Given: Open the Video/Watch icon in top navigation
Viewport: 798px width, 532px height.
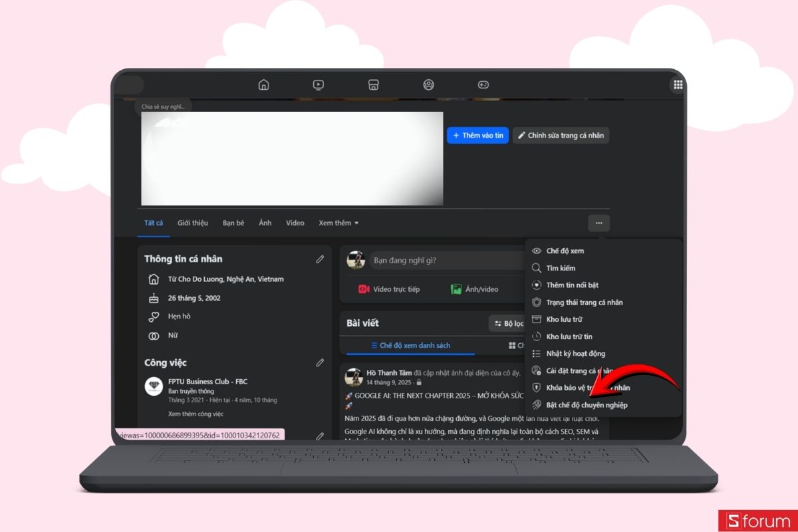Looking at the screenshot, I should (x=319, y=85).
